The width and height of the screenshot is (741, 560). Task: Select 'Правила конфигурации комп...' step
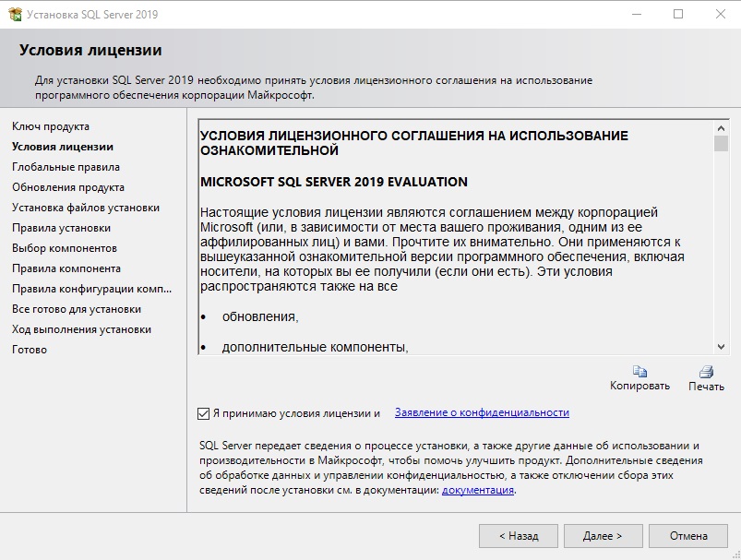(91, 289)
